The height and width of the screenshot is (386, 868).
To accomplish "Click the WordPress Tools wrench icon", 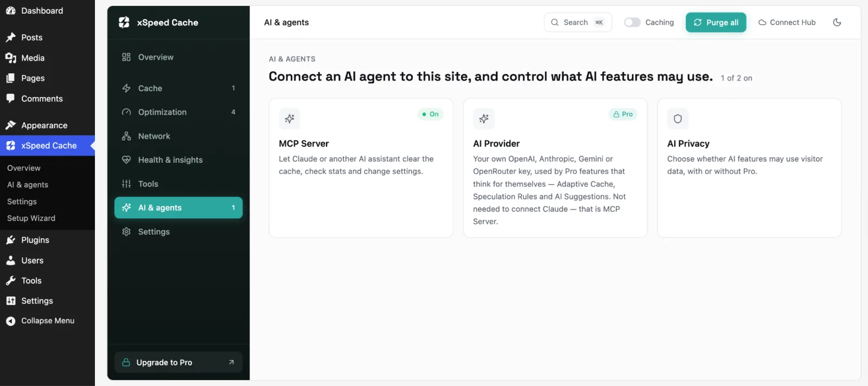I will point(10,281).
